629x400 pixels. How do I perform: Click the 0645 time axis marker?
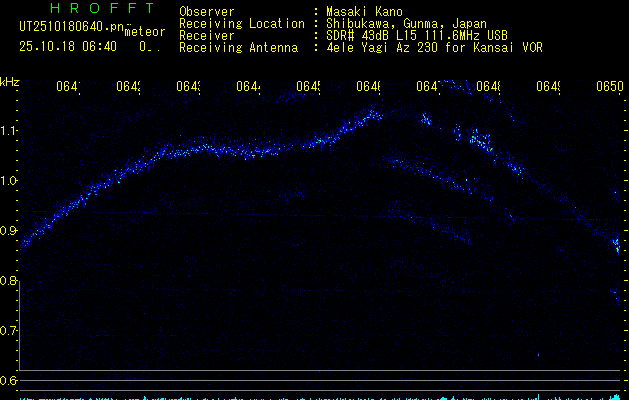coord(308,86)
